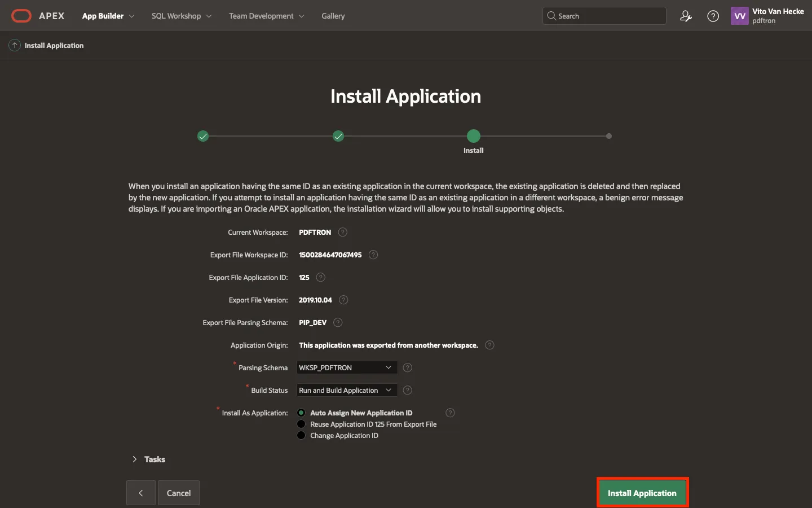Viewport: 812px width, 508px height.
Task: Show help for Parsing Schema field
Action: pos(408,367)
